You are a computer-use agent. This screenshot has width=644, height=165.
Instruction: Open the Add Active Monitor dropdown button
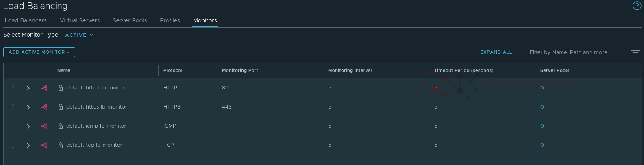point(39,52)
